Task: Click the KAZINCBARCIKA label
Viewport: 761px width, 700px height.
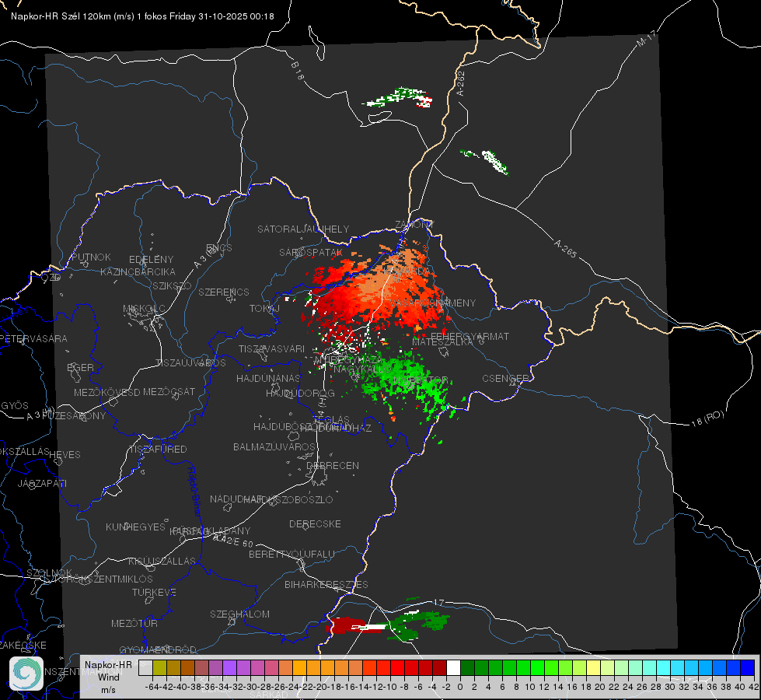Action: (x=138, y=271)
